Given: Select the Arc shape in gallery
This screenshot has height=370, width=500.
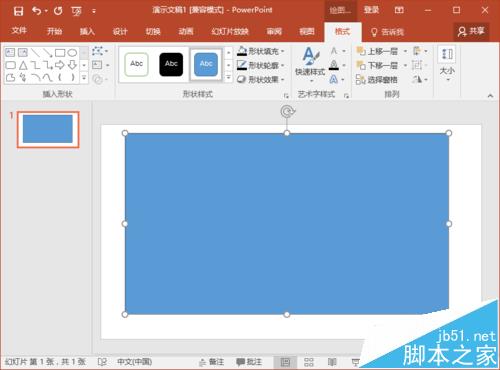Looking at the screenshot, I should (x=35, y=78).
